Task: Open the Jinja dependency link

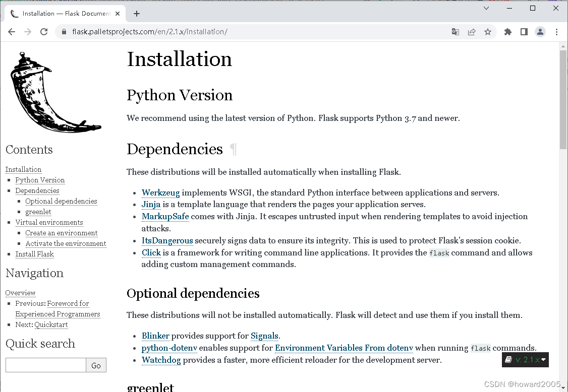Action: click(151, 204)
